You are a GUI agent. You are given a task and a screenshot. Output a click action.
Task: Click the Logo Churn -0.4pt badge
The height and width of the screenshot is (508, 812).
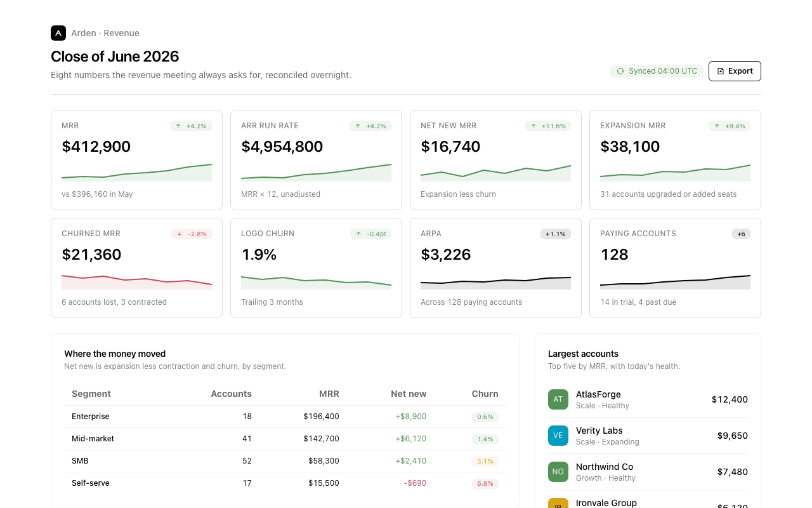[370, 234]
